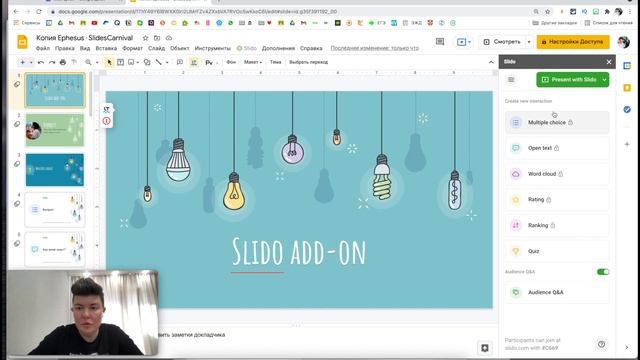Open the last edit history link
640x360 pixels.
[x=375, y=48]
